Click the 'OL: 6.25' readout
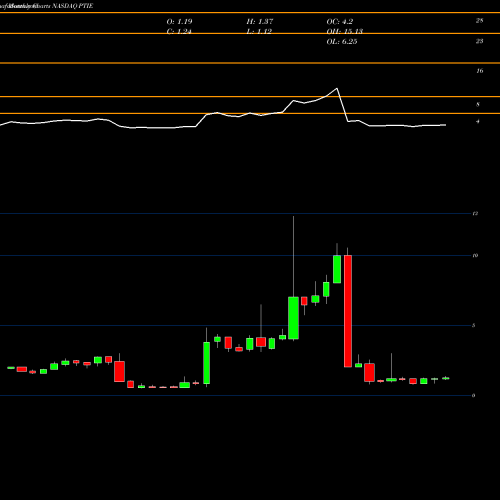This screenshot has height=500, width=500. click(342, 41)
